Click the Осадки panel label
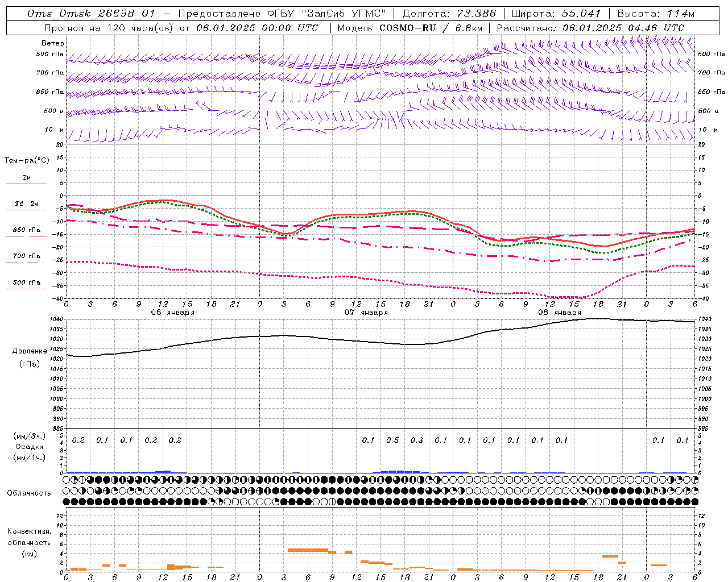 [x=30, y=447]
